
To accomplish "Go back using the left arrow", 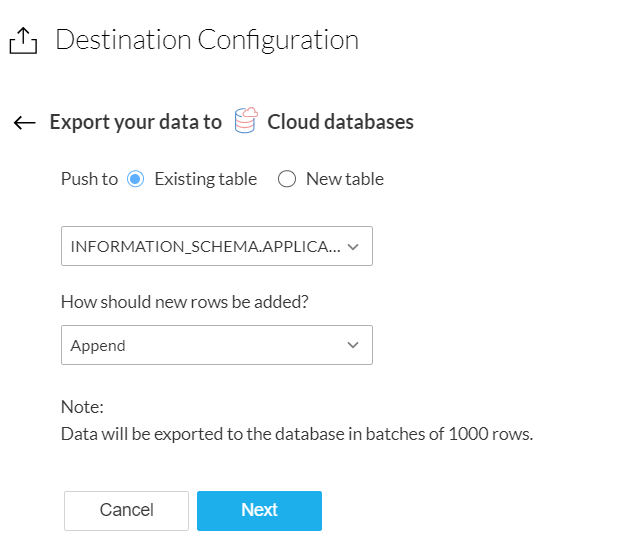I will tap(24, 123).
